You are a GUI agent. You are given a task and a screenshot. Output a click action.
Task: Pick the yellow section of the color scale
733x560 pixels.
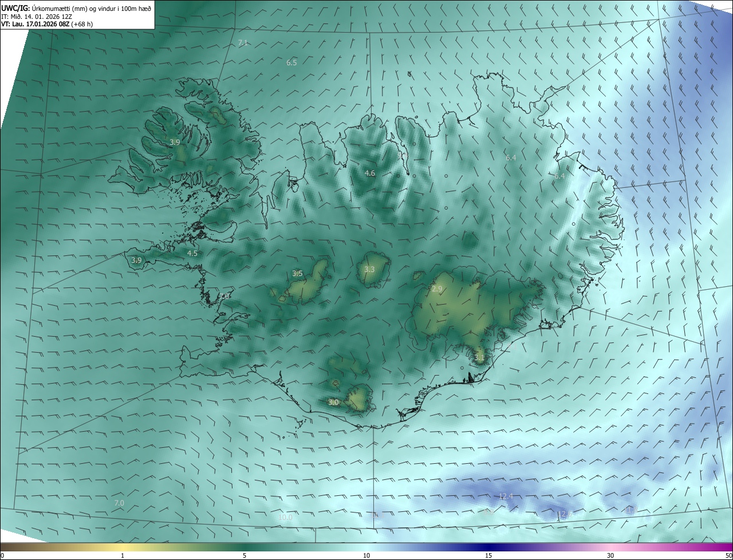[123, 547]
